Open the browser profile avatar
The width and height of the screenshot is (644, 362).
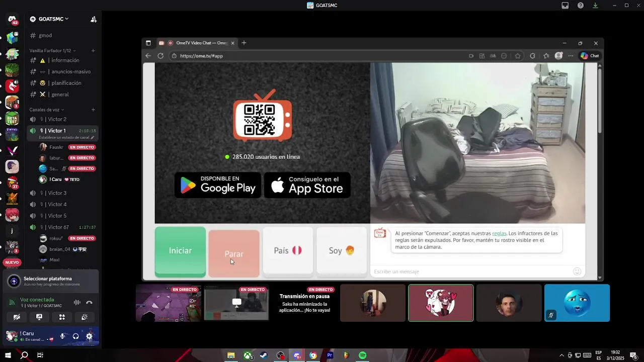pyautogui.click(x=558, y=56)
